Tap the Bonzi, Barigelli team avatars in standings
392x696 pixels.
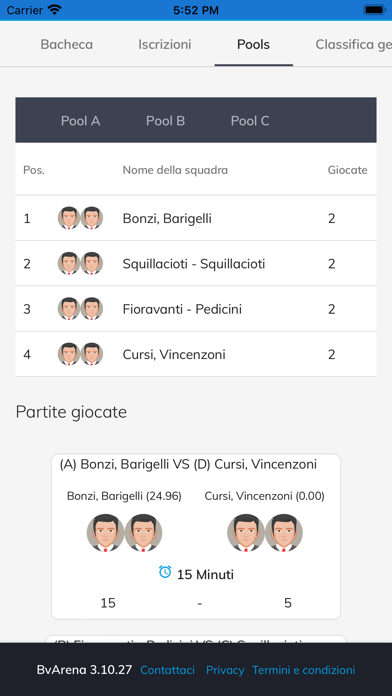pos(80,218)
